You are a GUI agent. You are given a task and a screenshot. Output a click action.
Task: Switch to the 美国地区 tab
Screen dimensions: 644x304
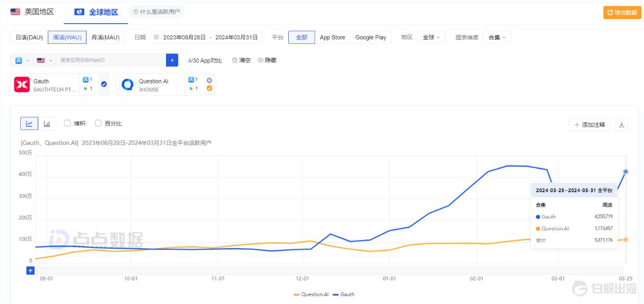(x=32, y=12)
